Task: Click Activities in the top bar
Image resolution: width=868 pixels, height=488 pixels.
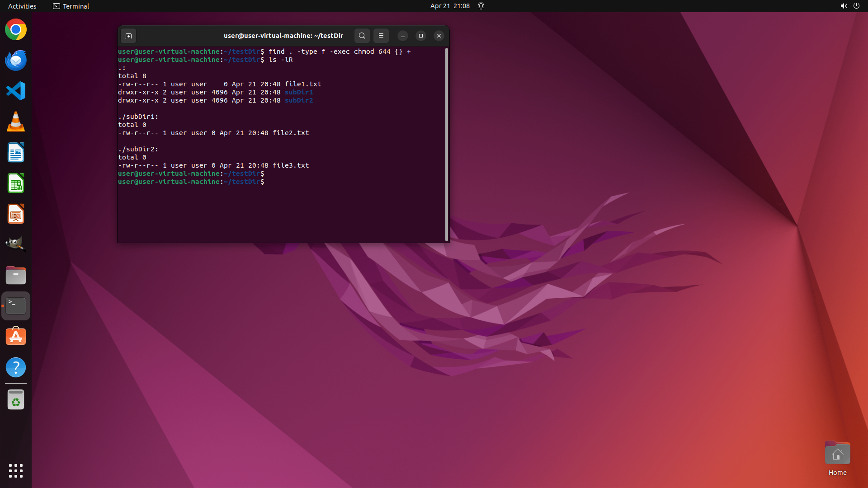Action: point(22,6)
